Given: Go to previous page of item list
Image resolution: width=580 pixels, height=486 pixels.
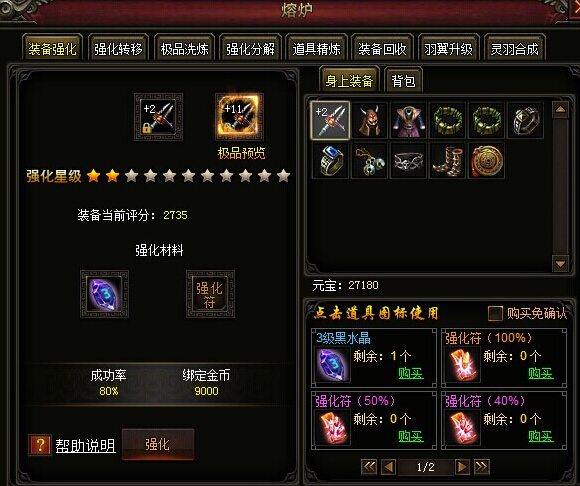Looking at the screenshot, I should tap(388, 467).
